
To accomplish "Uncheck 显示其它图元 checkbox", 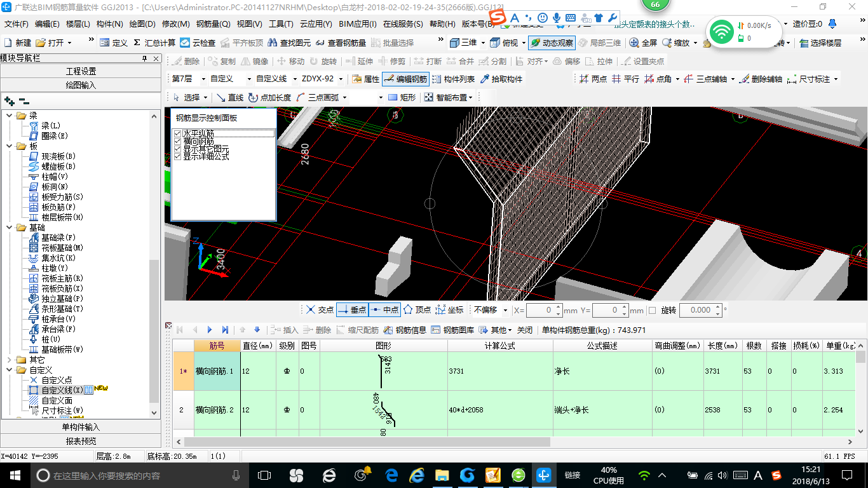I will 177,149.
